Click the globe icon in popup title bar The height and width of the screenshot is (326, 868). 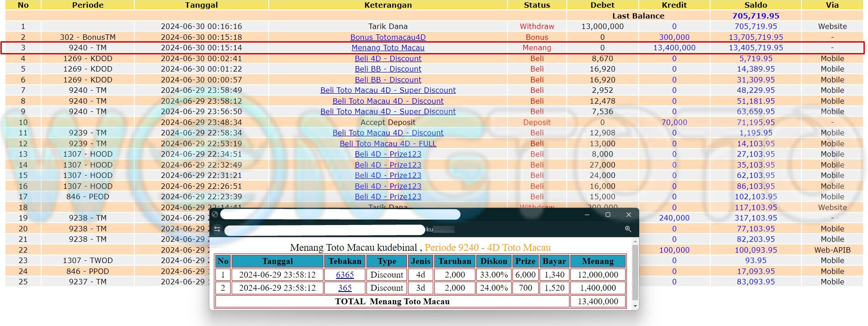(215, 215)
